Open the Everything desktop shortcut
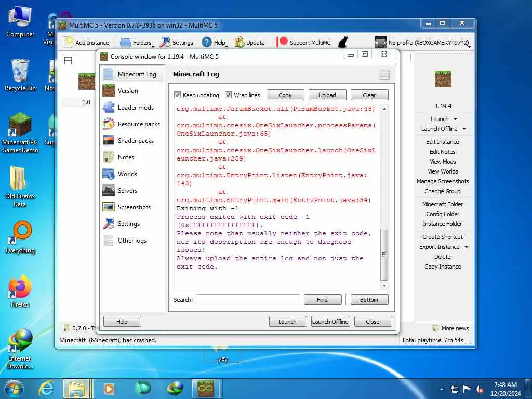The height and width of the screenshot is (399, 532). click(x=20, y=237)
